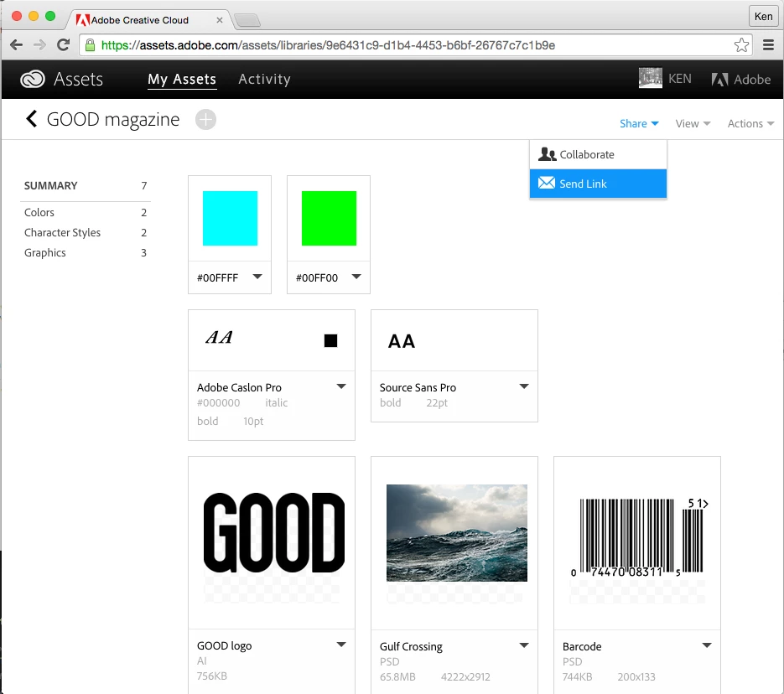Open the Chrome hamburger menu
This screenshot has width=784, height=694.
769,45
